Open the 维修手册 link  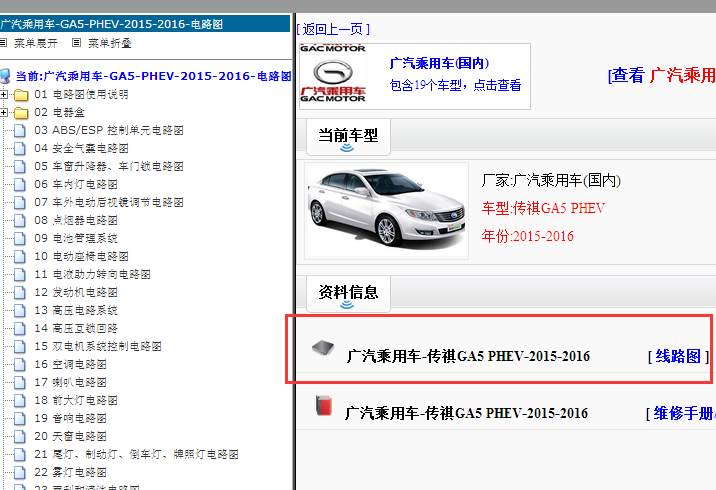(x=684, y=413)
